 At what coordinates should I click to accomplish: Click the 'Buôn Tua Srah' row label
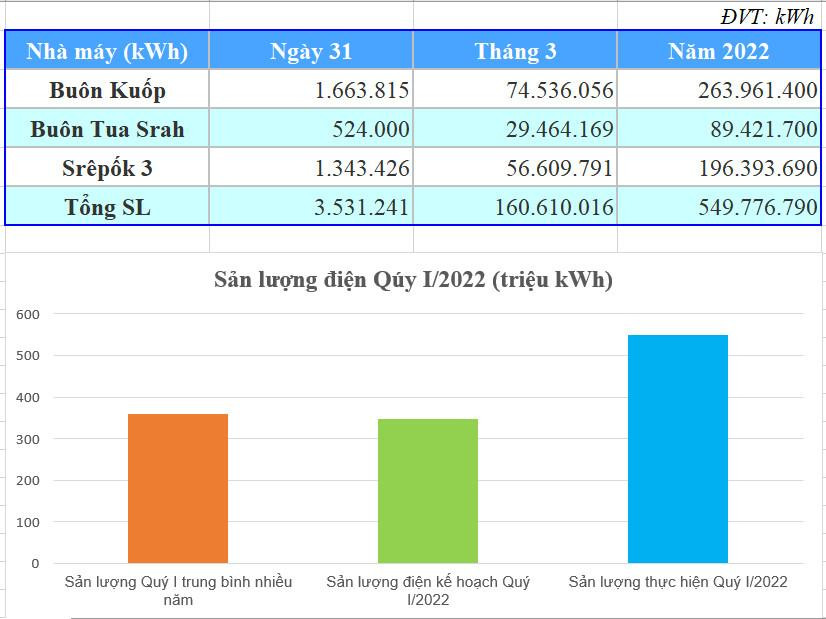point(107,129)
